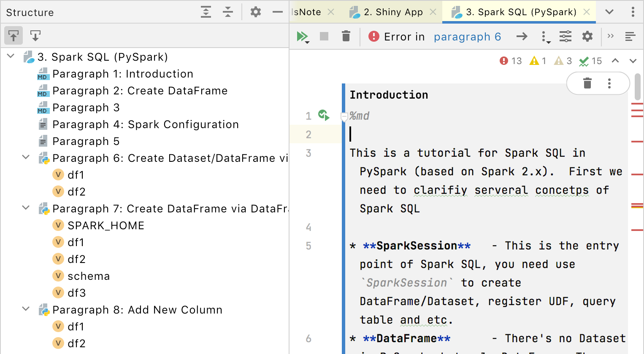The image size is (644, 354).
Task: Toggle autoscroll to source button
Action: click(x=14, y=36)
